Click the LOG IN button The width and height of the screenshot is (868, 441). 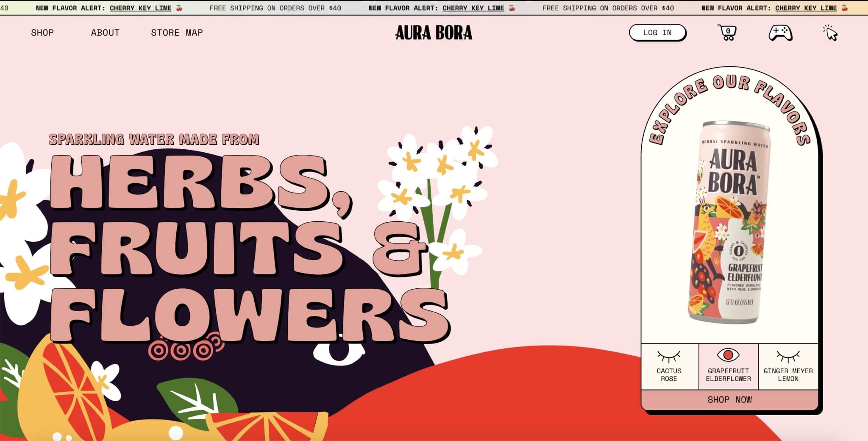point(658,32)
